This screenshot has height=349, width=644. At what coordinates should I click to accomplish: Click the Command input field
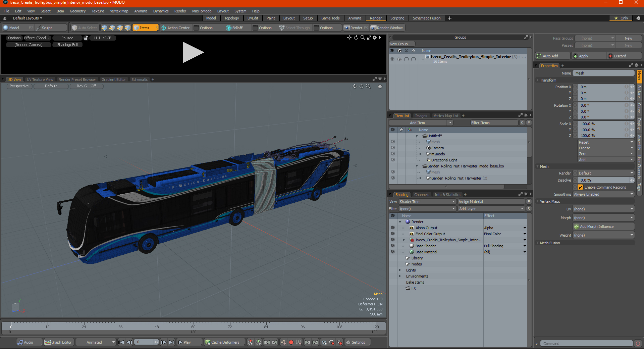point(586,344)
